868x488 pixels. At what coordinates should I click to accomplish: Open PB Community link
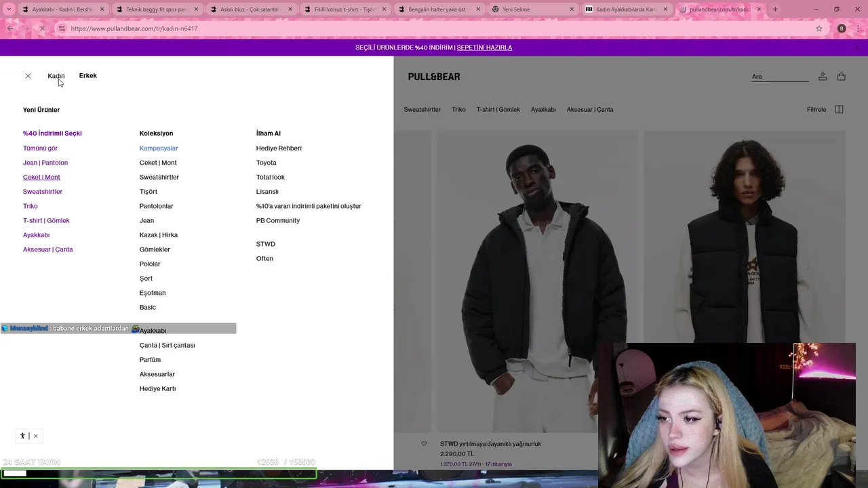click(278, 220)
